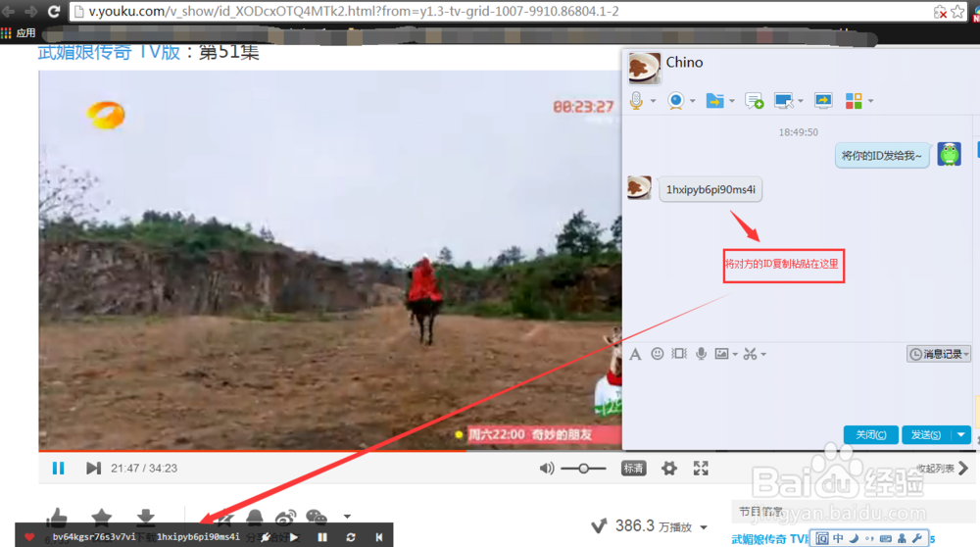
Task: Click the plug connect icon in bottom bar
Action: click(266, 537)
